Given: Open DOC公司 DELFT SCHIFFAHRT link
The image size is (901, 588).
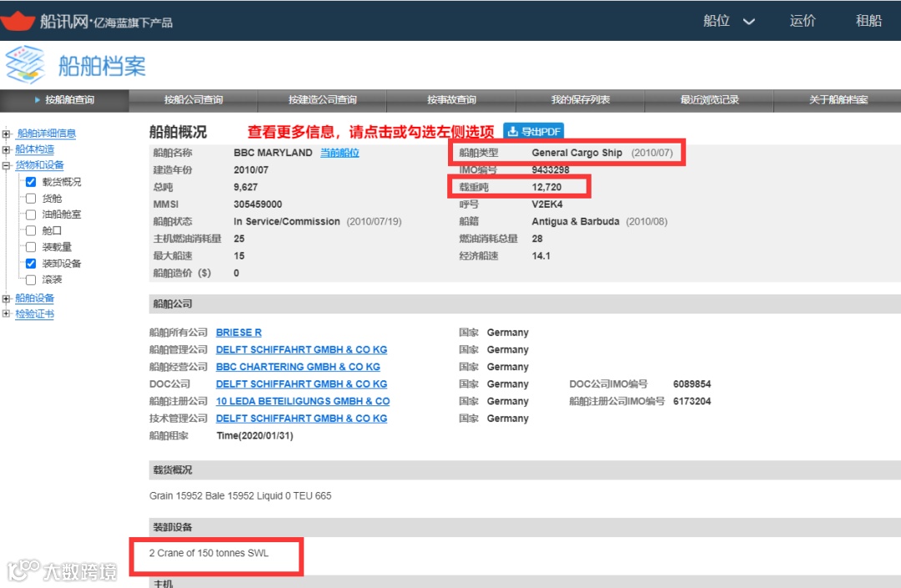Looking at the screenshot, I should 301,384.
